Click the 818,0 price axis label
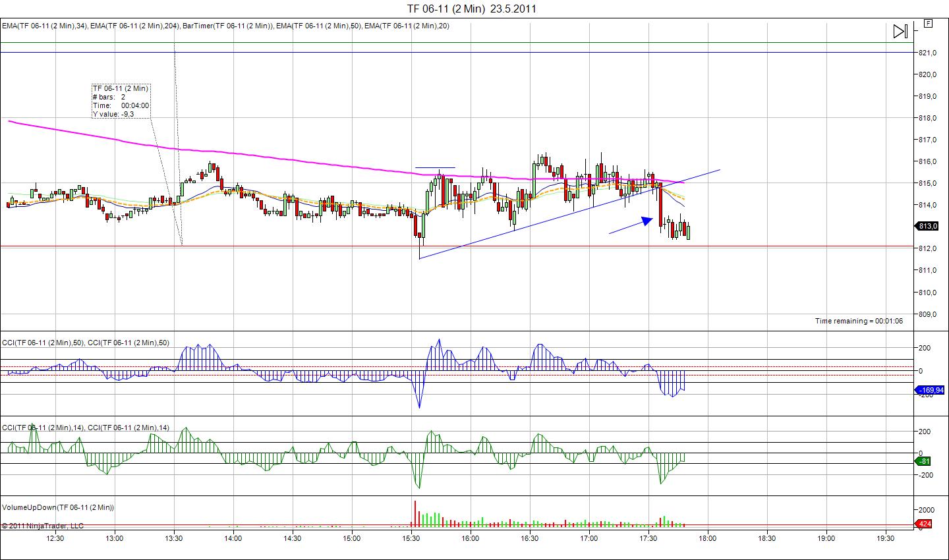This screenshot has height=560, width=949. pos(927,118)
